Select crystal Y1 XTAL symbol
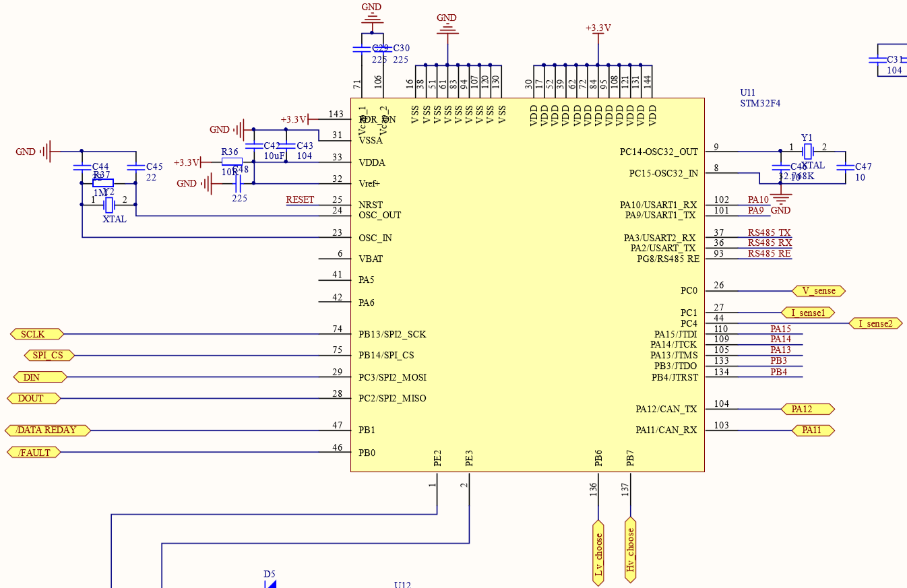Screen dimensions: 907x588 (x=807, y=152)
